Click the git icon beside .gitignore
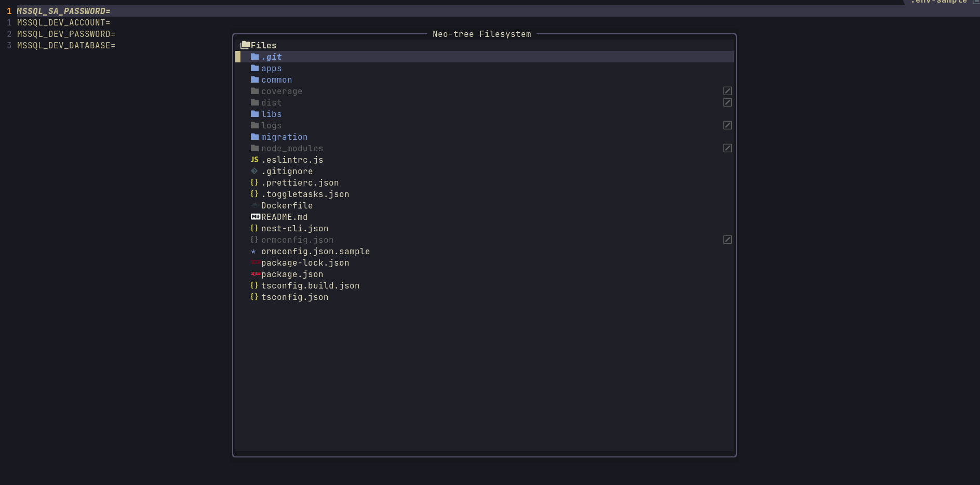Screen dimensions: 980x485 254,171
